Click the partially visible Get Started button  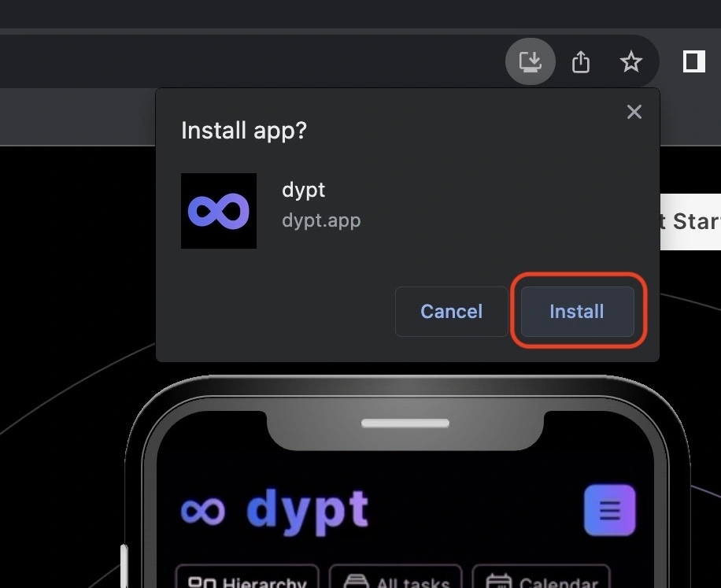coord(690,221)
